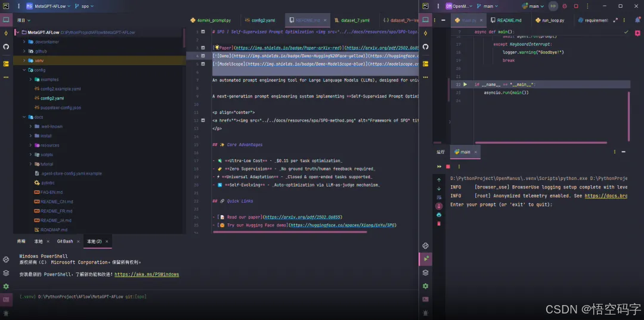Open Project tool window in MetaGPT-AFlow window
Image resolution: width=644 pixels, height=320 pixels.
6,20
